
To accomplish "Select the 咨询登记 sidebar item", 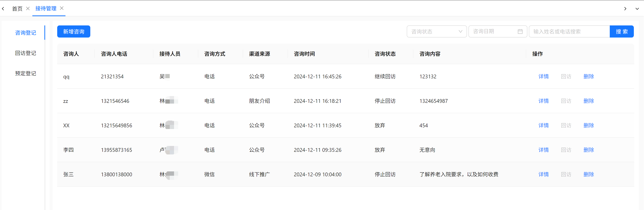I will point(26,33).
